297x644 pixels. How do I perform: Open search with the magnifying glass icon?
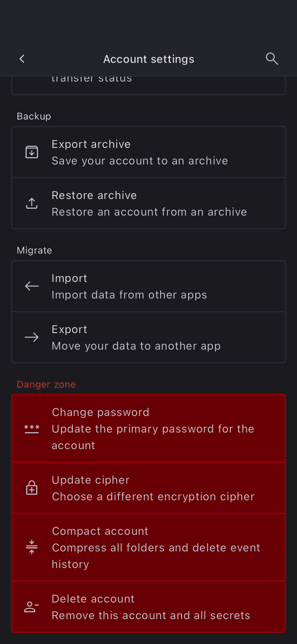pos(272,59)
